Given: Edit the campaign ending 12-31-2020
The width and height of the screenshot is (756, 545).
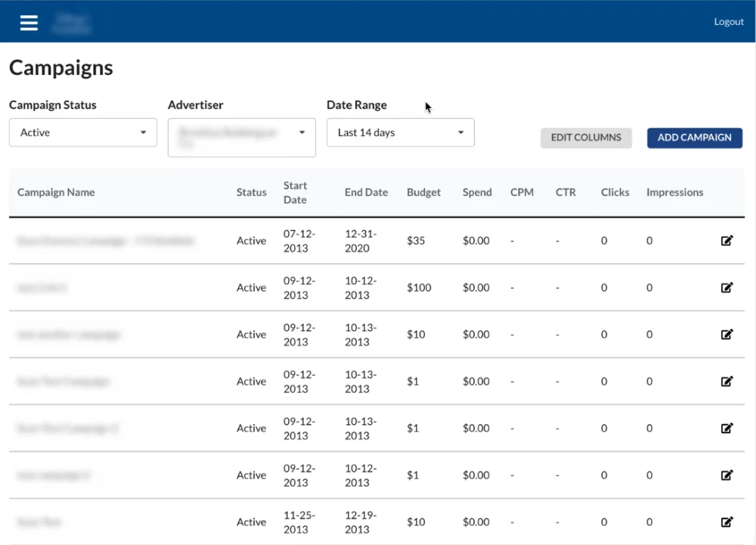Looking at the screenshot, I should pyautogui.click(x=727, y=240).
